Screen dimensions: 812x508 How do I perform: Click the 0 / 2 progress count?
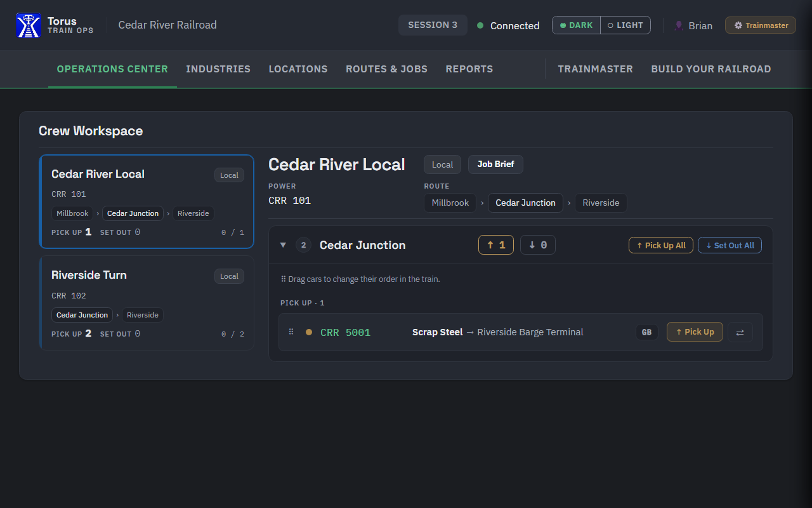[x=233, y=334]
